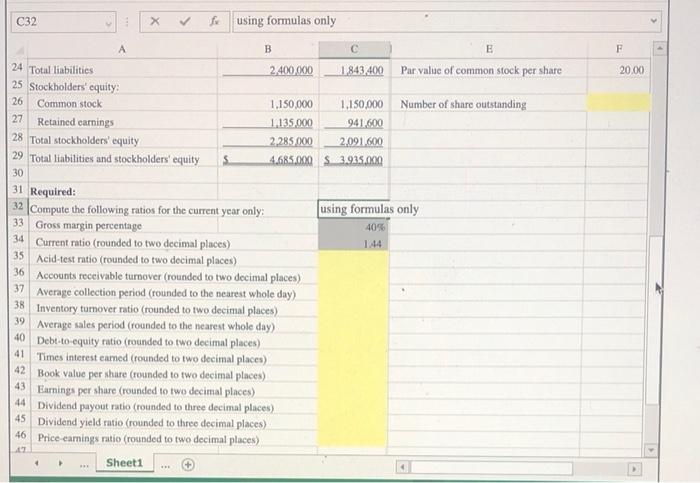Screen dimensions: 700x483
Task: Click 'Stockholders' equity:' cell
Action: (74, 87)
